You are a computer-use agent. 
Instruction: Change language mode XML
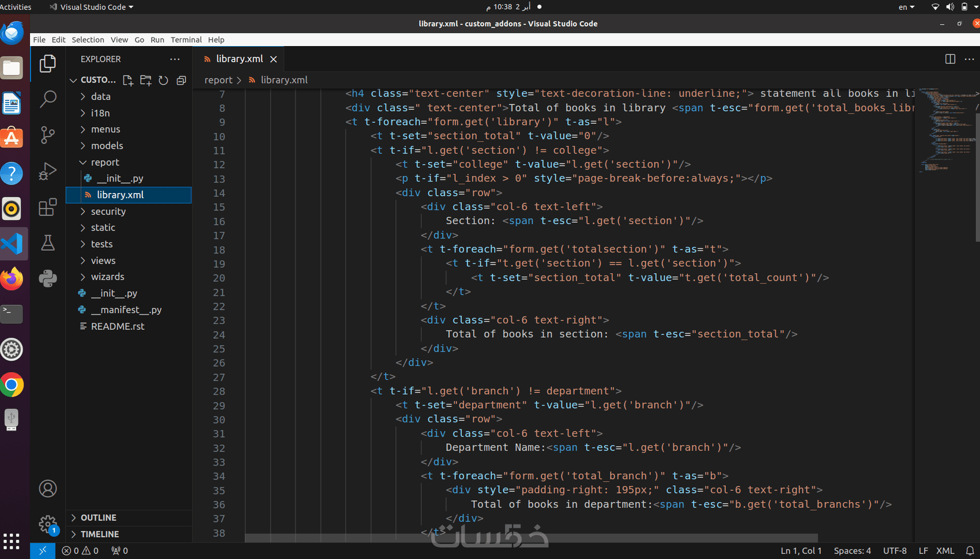pos(945,551)
